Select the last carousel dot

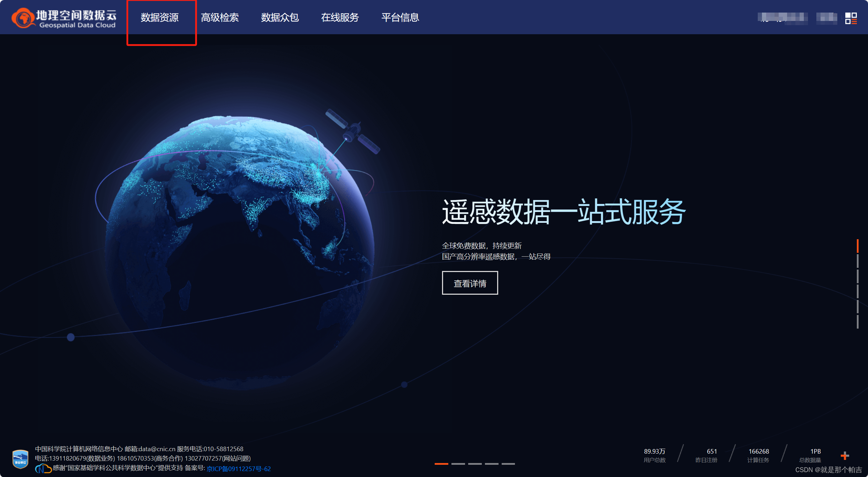tap(509, 463)
